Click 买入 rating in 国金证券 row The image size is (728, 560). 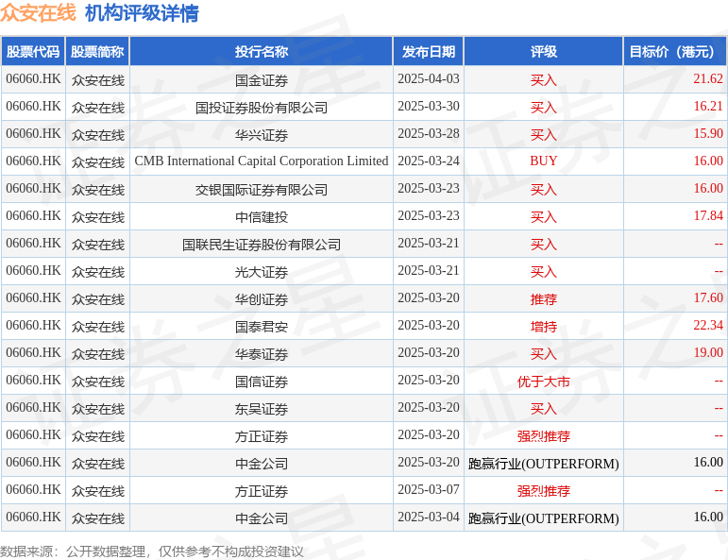[x=544, y=80]
